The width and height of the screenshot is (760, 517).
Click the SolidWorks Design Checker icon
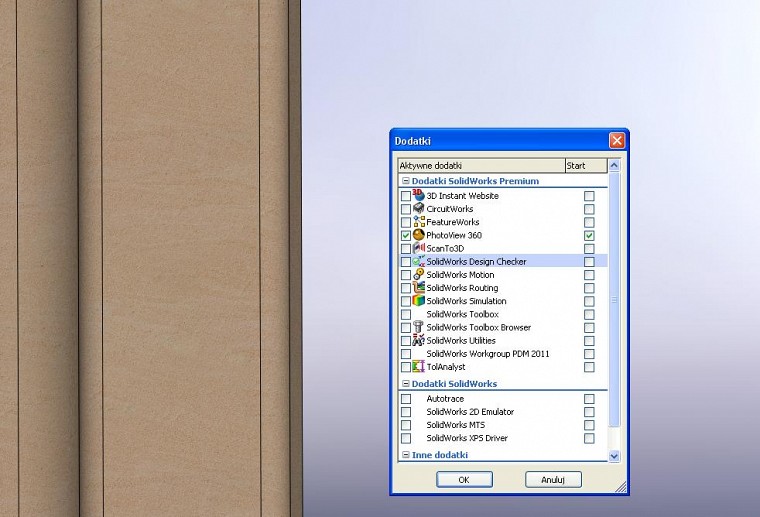418,261
